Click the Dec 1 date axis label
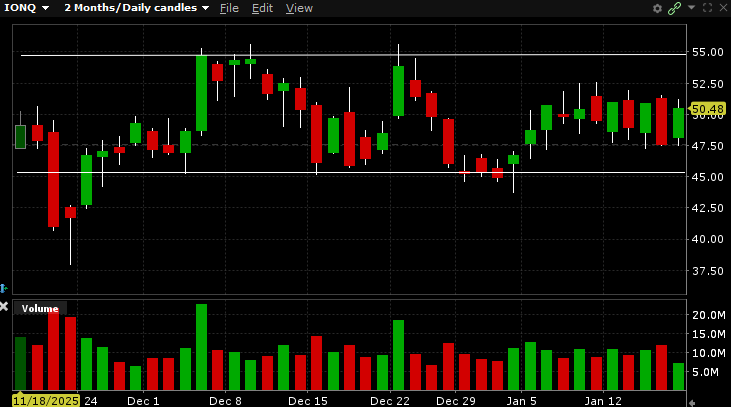The image size is (731, 407). coord(143,401)
